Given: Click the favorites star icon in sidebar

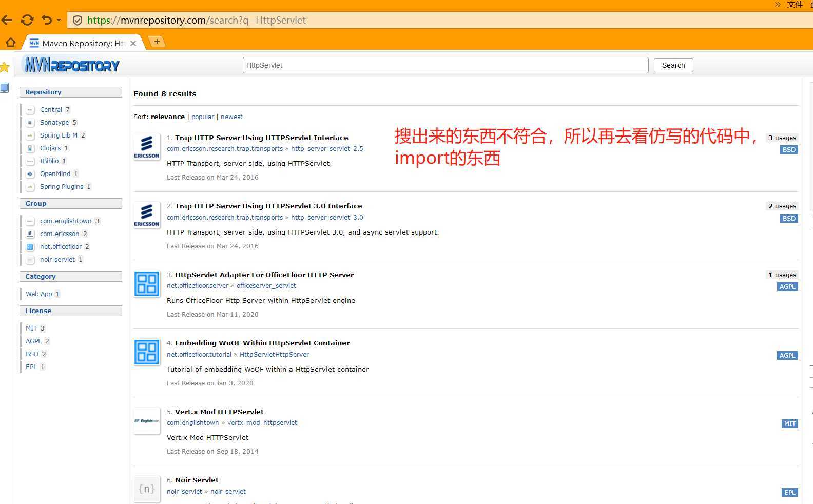Looking at the screenshot, I should tap(5, 67).
